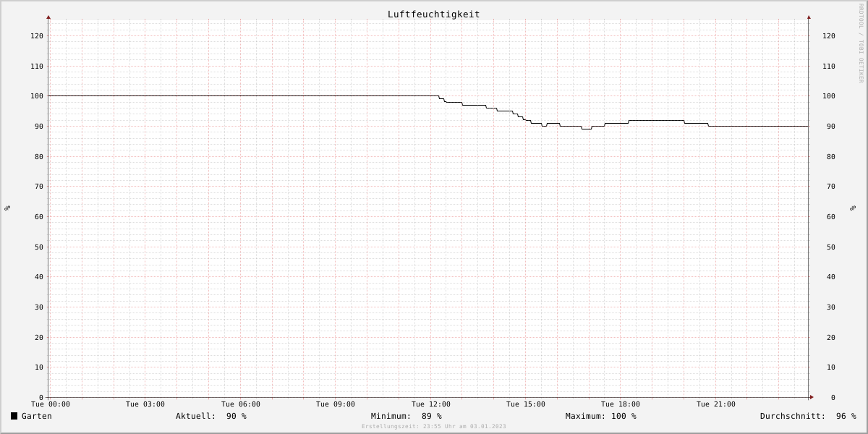Select the 'Durchschnitt: 96 %' statistic

click(808, 416)
